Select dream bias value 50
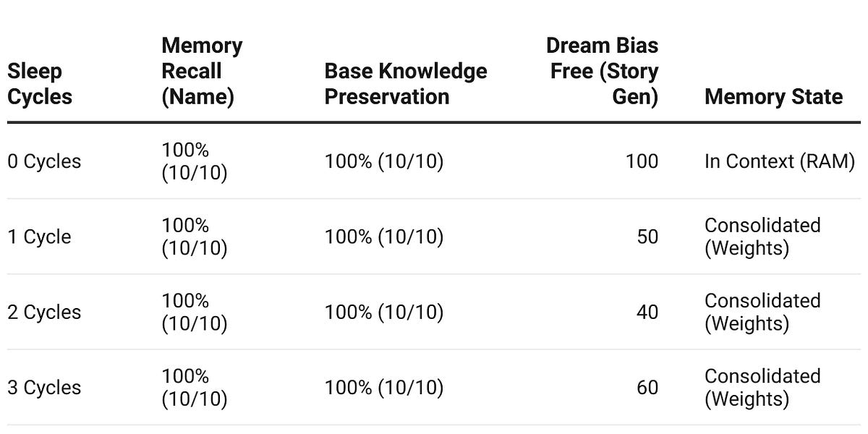The width and height of the screenshot is (868, 434). pos(647,237)
